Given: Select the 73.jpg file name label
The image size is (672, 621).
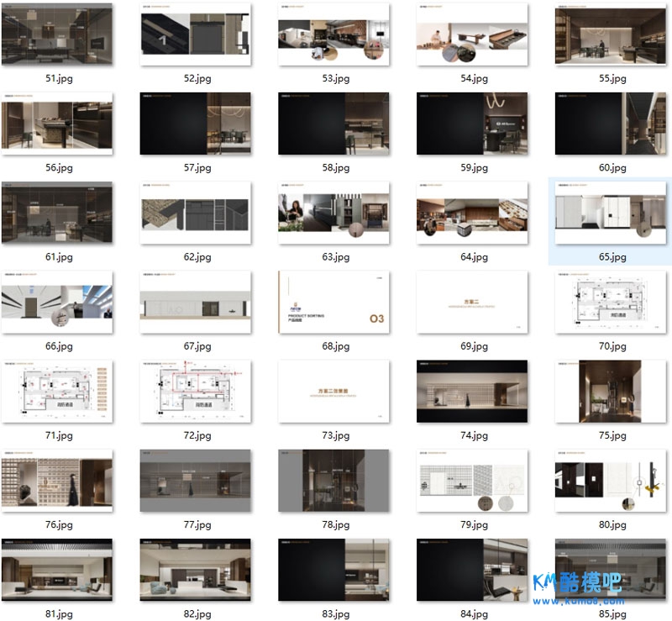Looking at the screenshot, I should coord(335,435).
